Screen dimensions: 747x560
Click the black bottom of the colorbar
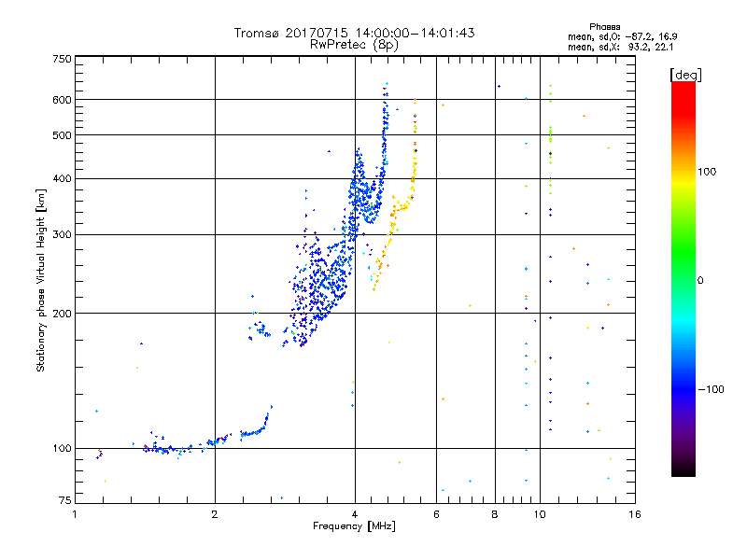tap(684, 471)
